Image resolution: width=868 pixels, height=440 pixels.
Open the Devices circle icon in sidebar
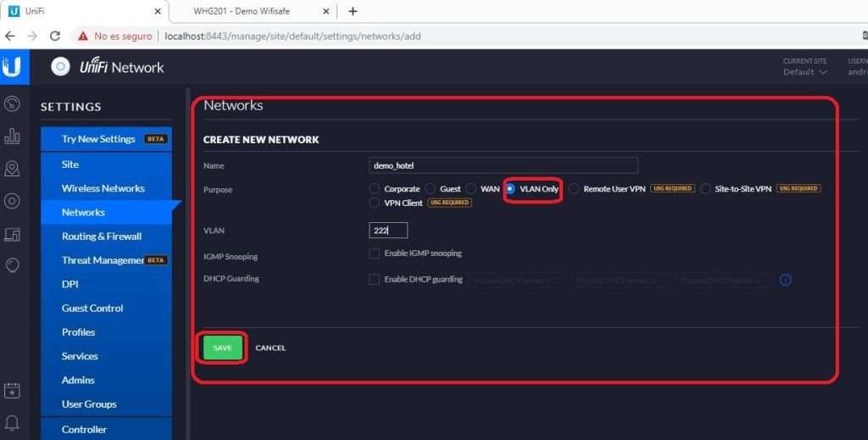12,201
